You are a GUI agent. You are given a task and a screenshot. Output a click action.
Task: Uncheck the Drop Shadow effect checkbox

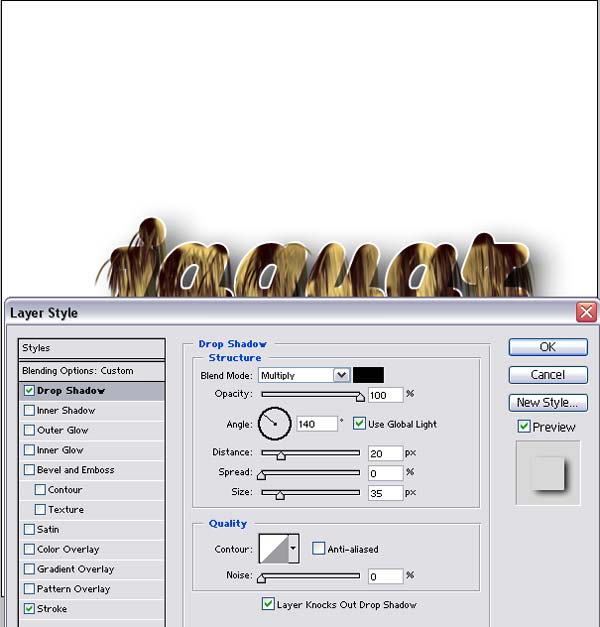pyautogui.click(x=29, y=390)
